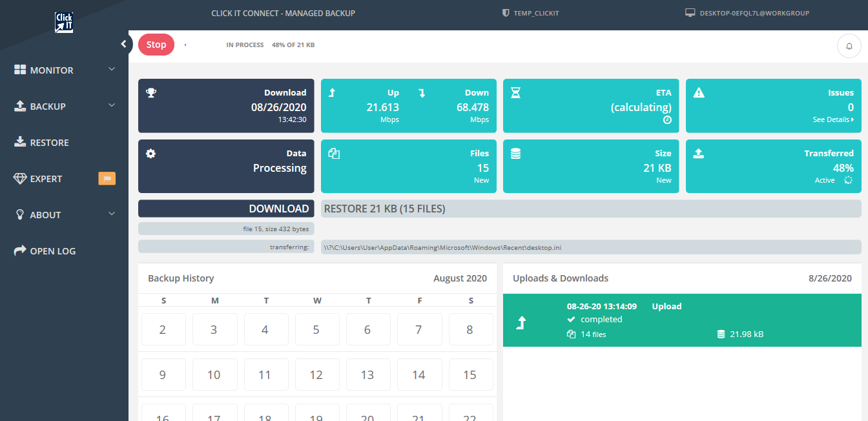Select August 9 in Backup History calendar
This screenshot has width=868, height=421.
coord(163,375)
